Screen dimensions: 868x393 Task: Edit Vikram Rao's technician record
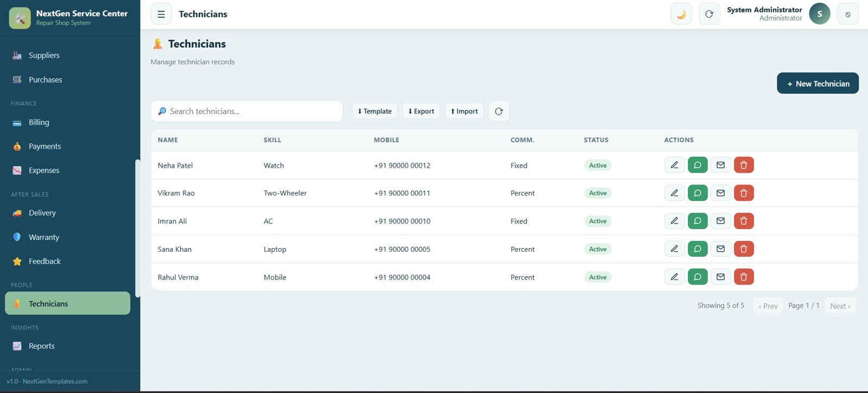pos(674,193)
